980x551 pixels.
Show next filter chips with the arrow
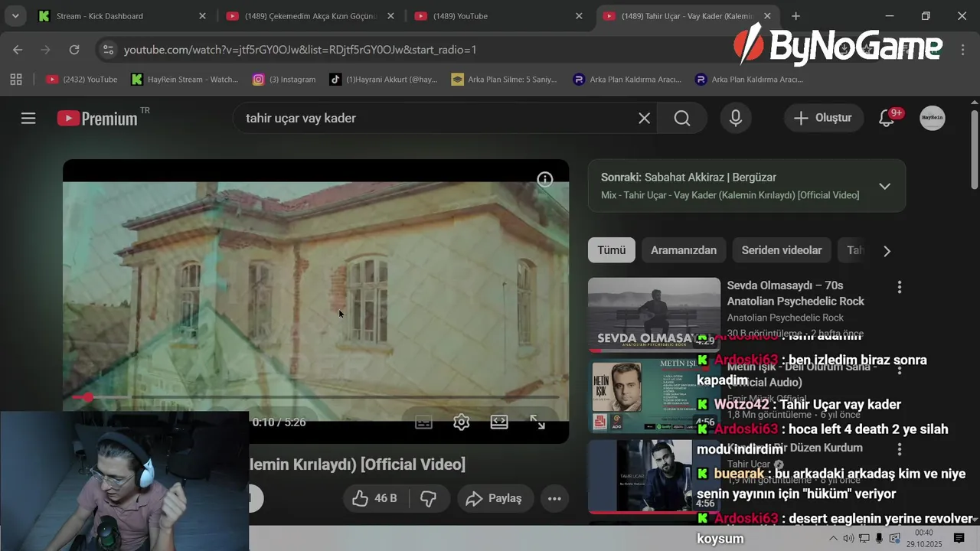(x=887, y=251)
